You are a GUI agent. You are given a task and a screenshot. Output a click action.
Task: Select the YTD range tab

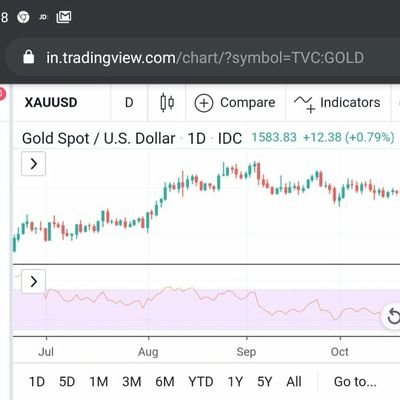point(201,382)
